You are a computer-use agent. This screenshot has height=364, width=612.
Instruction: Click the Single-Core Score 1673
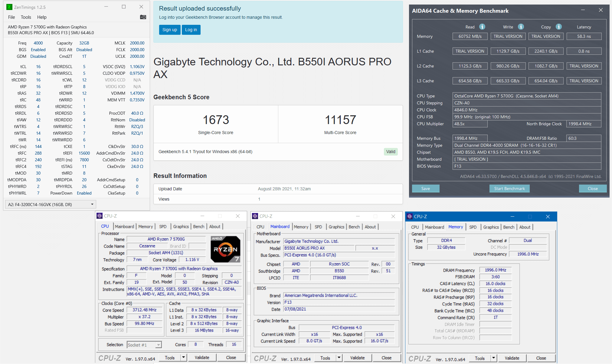(x=216, y=120)
